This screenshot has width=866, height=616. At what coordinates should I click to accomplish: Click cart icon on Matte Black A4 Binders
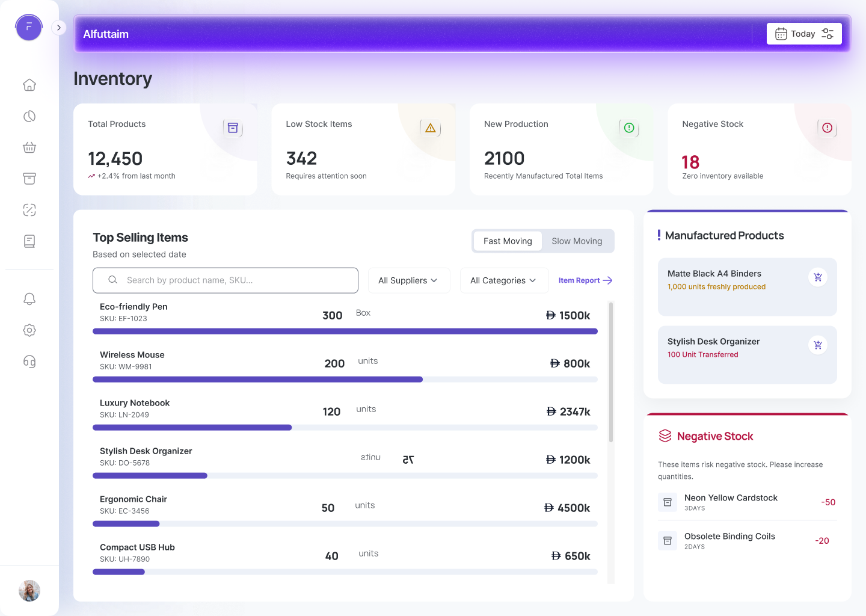pyautogui.click(x=818, y=277)
